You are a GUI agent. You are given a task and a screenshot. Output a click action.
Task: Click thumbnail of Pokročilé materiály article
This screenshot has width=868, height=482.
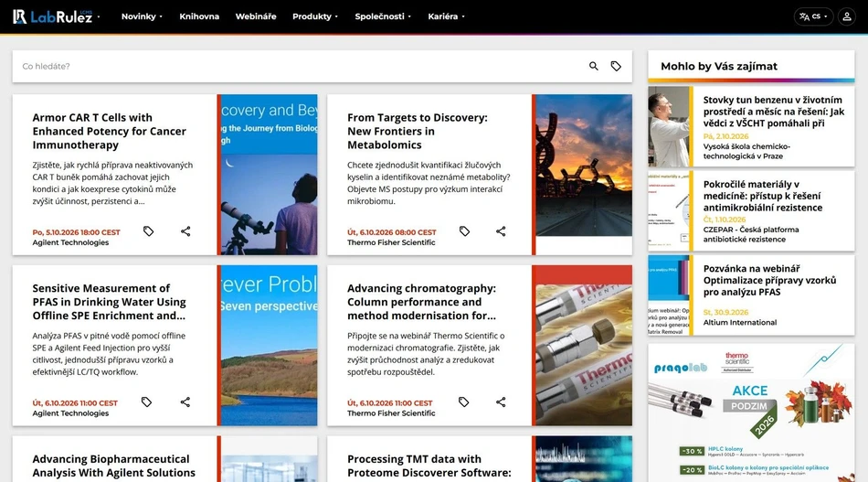[669, 210]
